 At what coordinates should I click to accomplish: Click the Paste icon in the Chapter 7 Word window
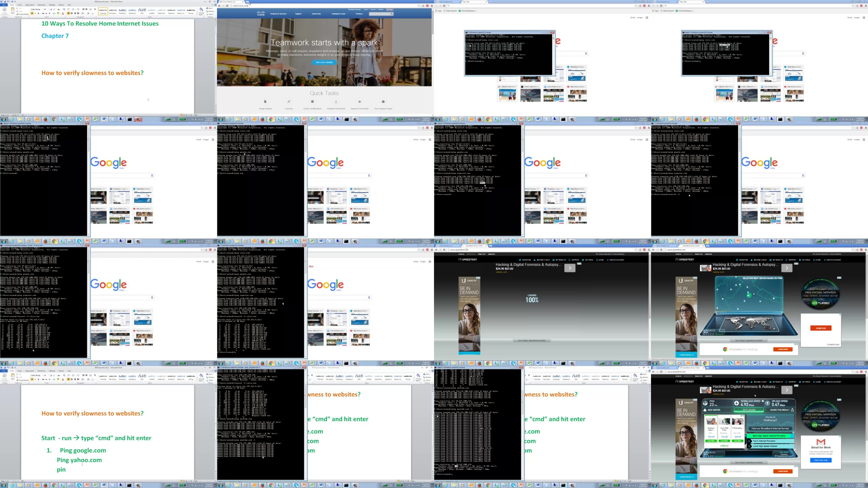point(12,9)
